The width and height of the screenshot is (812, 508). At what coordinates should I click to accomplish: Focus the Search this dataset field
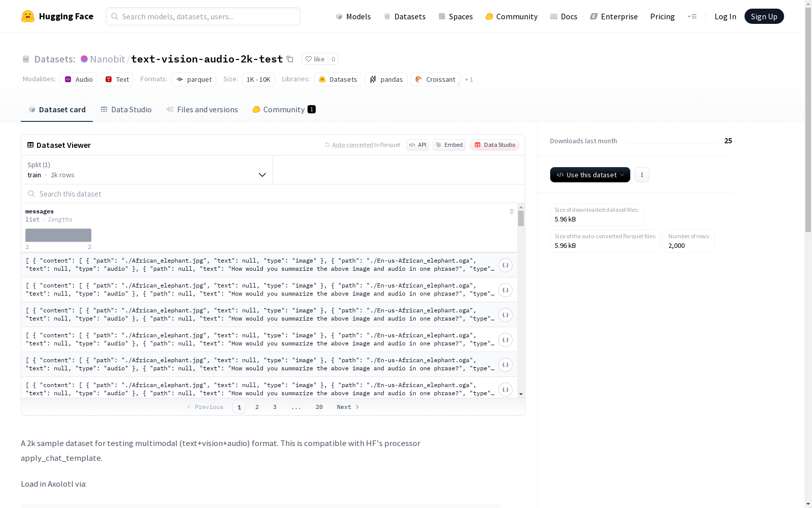pos(273,194)
